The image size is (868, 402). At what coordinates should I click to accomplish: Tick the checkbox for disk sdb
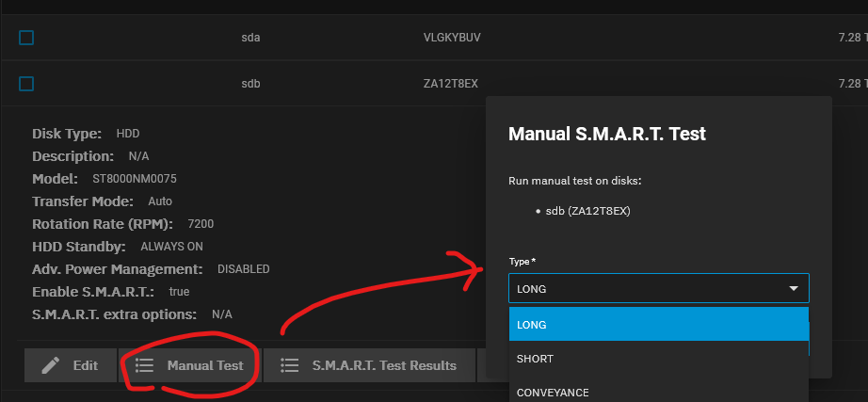(x=26, y=84)
